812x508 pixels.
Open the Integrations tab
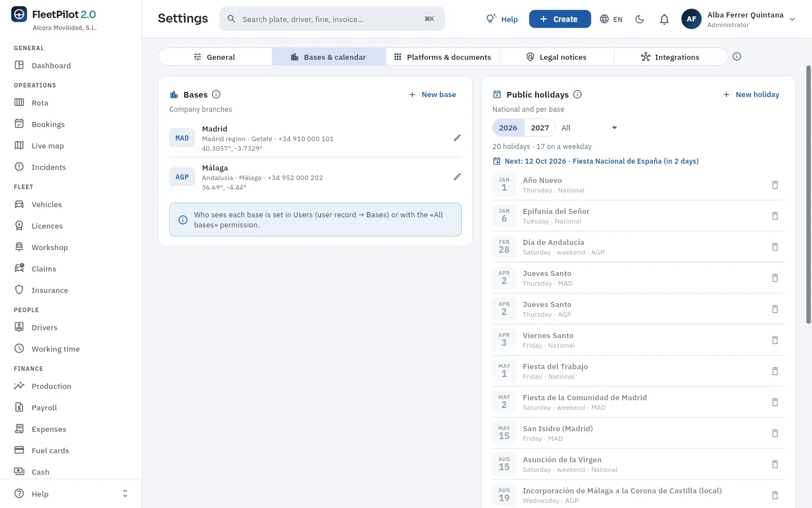(670, 57)
